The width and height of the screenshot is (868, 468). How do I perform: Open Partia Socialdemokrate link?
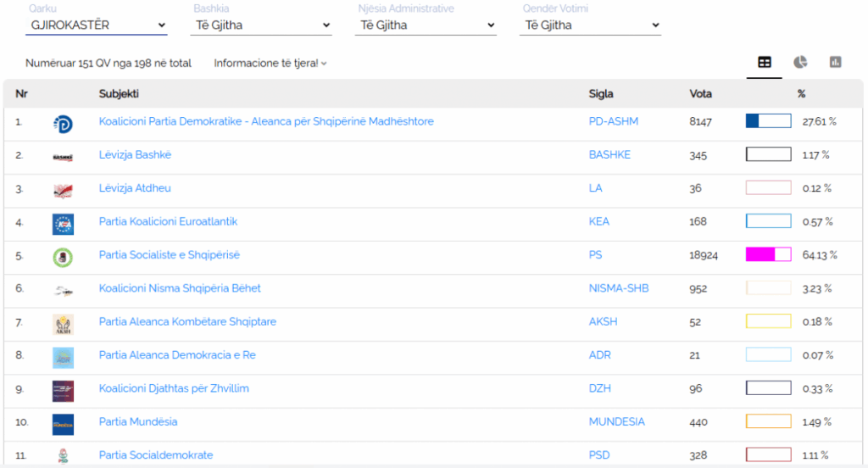[x=156, y=454]
